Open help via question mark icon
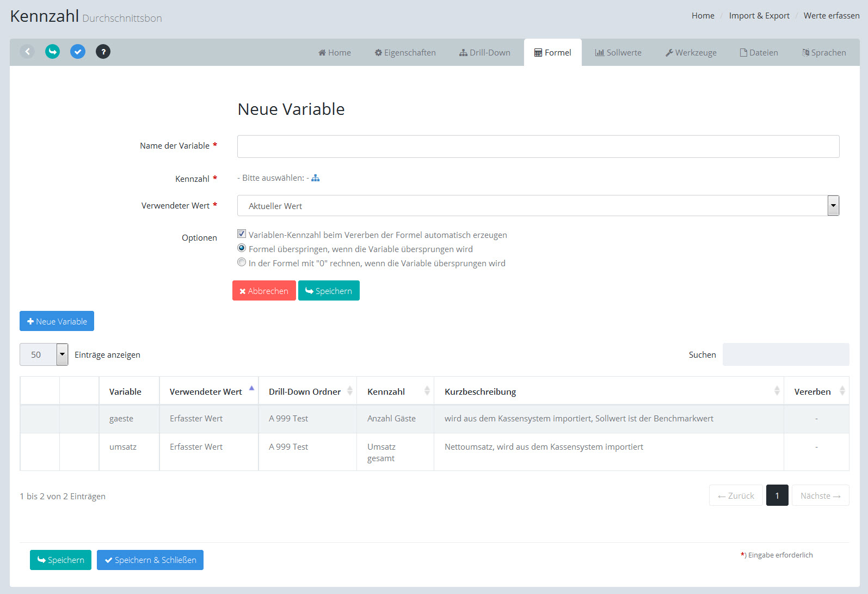Viewport: 868px width, 594px height. [x=103, y=52]
